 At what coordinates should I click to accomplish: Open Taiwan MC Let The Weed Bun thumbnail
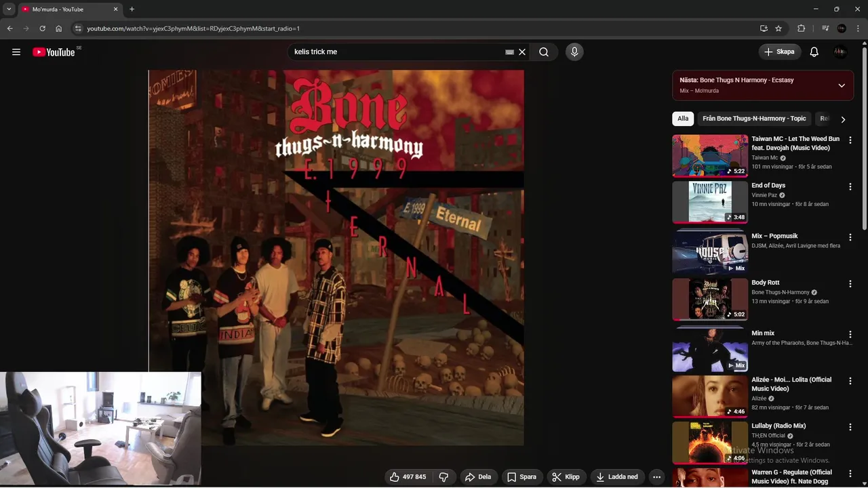click(x=710, y=155)
